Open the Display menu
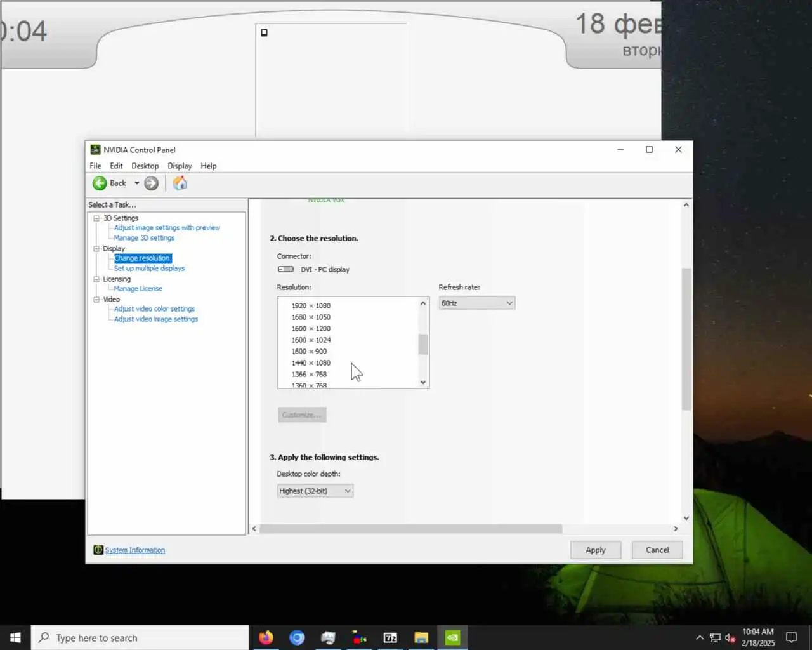 (x=180, y=166)
